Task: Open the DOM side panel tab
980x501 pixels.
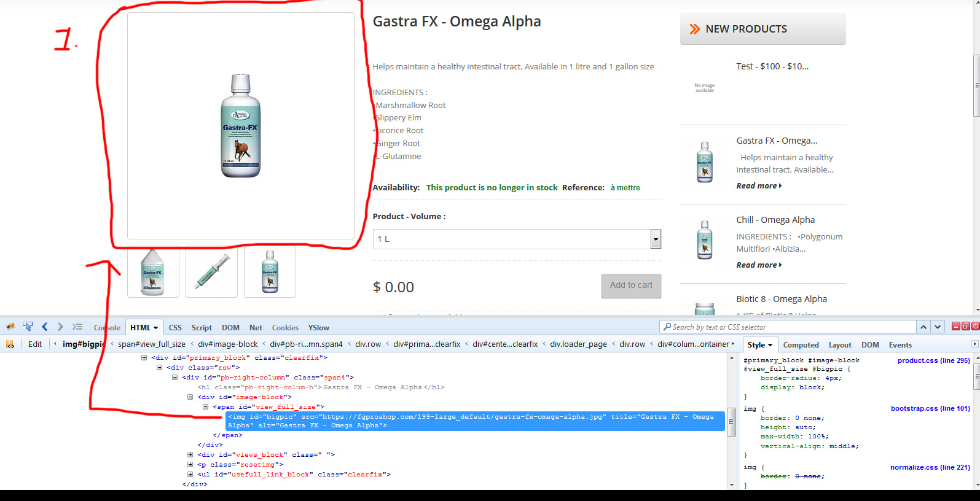Action: (870, 345)
